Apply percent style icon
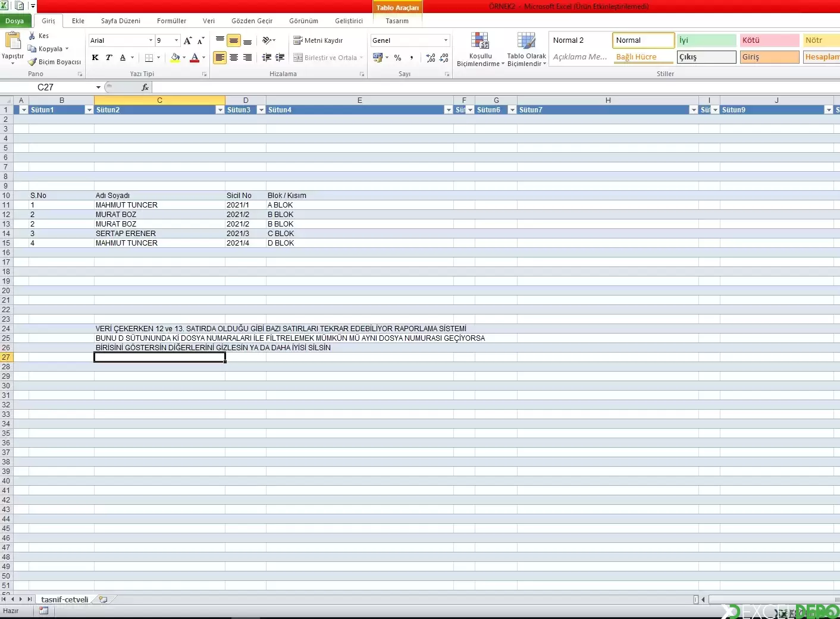This screenshot has width=840, height=619. point(397,58)
